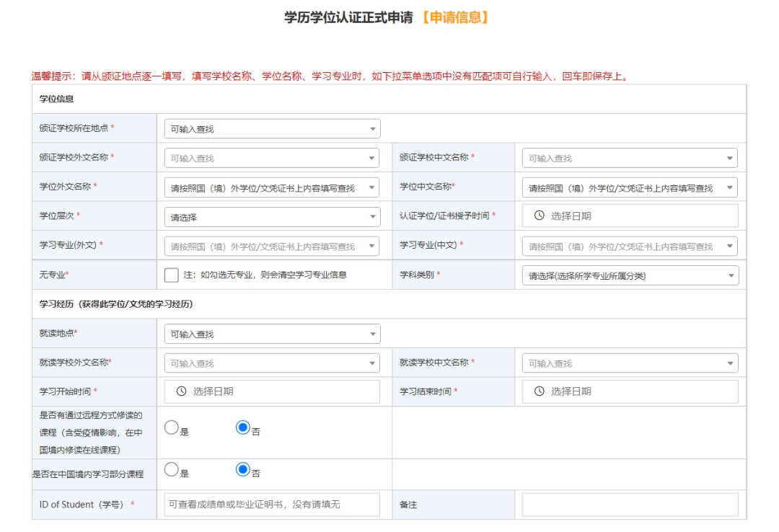Click the 备注 input field
The height and width of the screenshot is (532, 779).
[630, 505]
